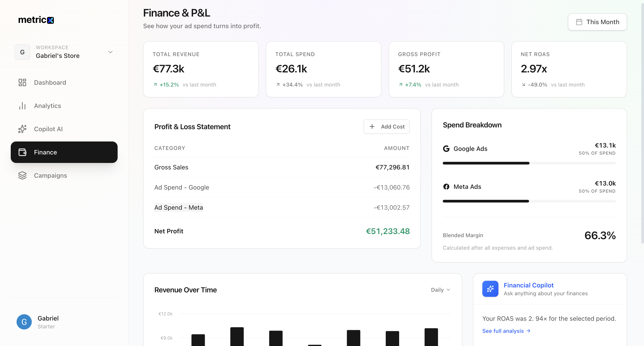The width and height of the screenshot is (644, 346).
Task: Expand the Gabriel's Store workspace selector
Action: [110, 52]
